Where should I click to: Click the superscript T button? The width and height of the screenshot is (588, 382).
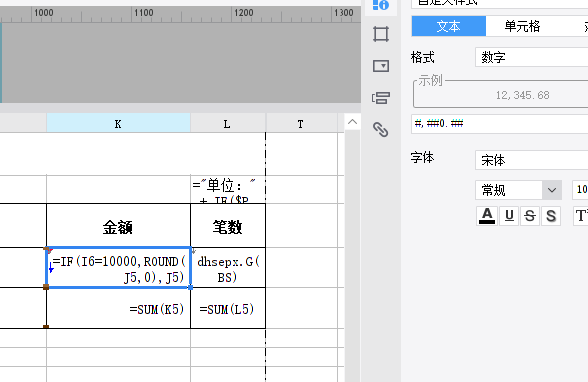coord(580,216)
